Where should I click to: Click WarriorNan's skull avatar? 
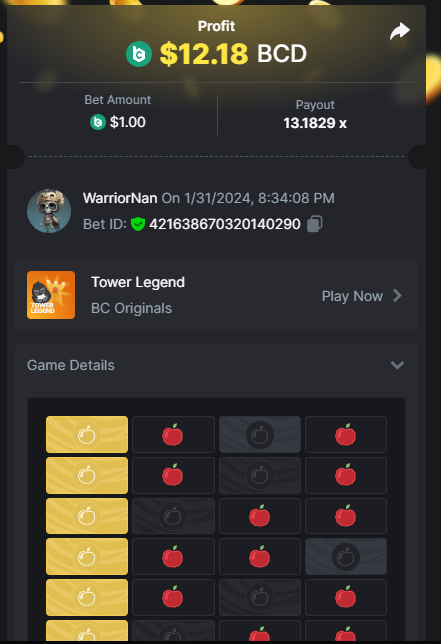49,211
